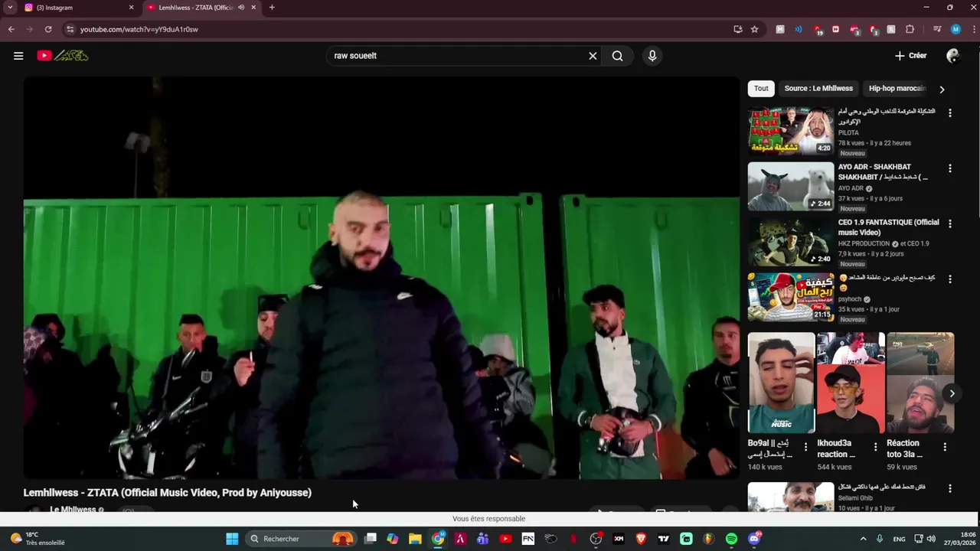Open options menu for Sellami Ghib video
This screenshot has width=980, height=551.
[950, 488]
